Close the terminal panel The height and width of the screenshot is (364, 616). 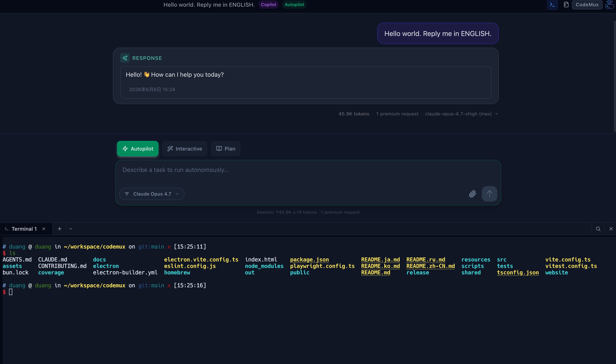click(x=611, y=229)
